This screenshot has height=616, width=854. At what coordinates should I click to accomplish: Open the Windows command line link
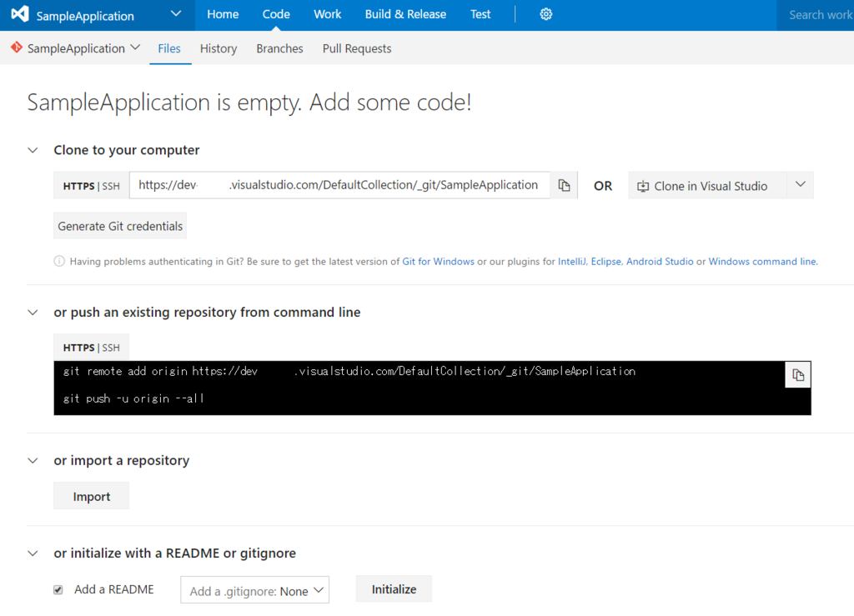pos(762,261)
